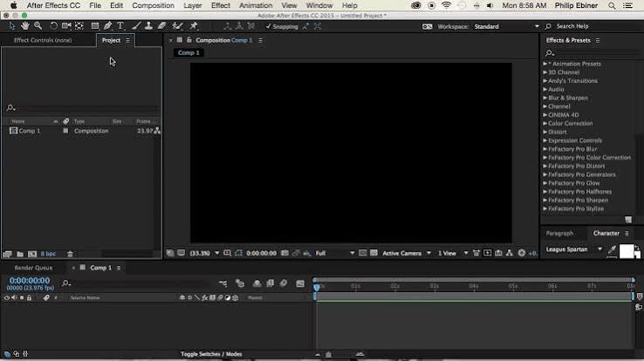Take a snapshot in the viewer
Viewport: 644px width, 361px height.
[284, 253]
